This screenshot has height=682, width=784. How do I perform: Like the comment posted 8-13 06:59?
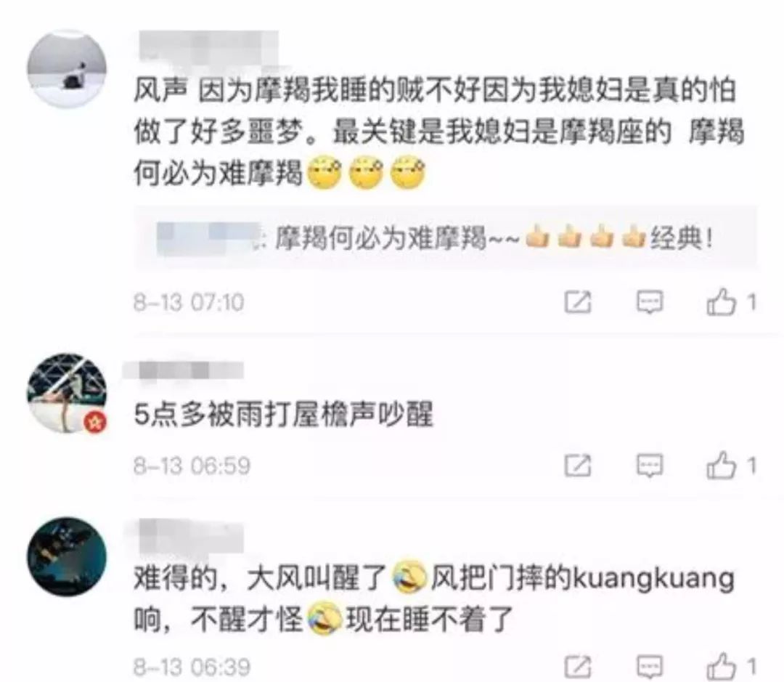coord(721,466)
